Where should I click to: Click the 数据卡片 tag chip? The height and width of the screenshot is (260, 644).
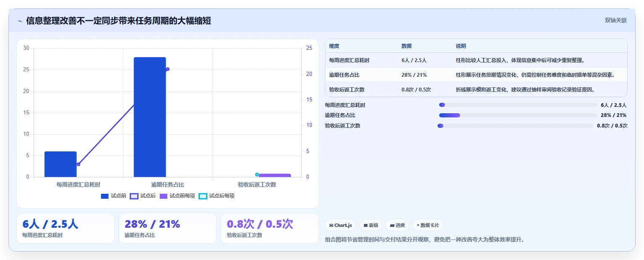[x=428, y=225]
